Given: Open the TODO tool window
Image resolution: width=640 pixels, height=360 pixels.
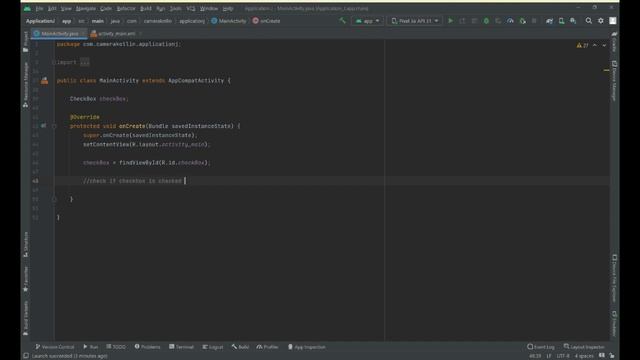Looking at the screenshot, I should click(x=116, y=347).
